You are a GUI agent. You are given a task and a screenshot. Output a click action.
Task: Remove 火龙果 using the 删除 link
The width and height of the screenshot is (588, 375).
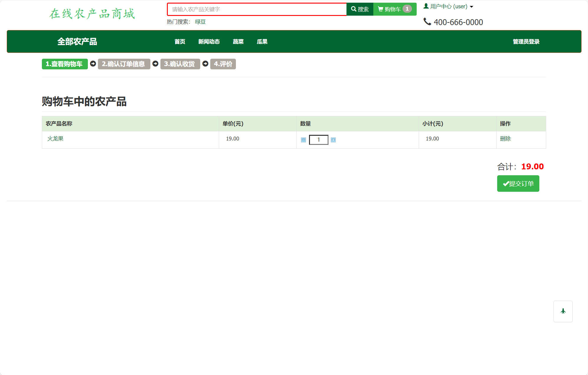506,139
